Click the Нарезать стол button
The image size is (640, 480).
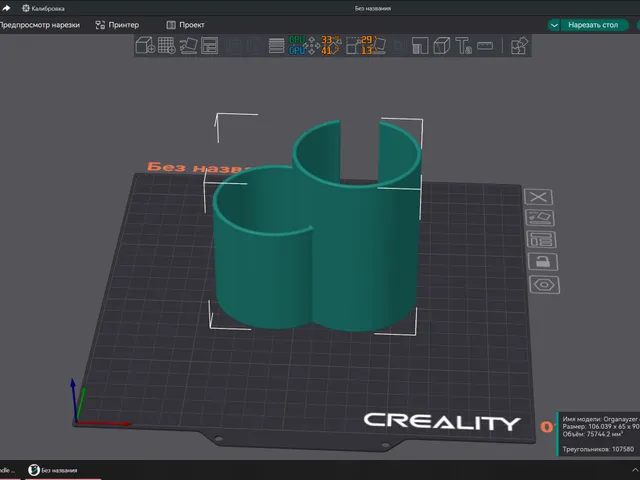click(x=593, y=25)
